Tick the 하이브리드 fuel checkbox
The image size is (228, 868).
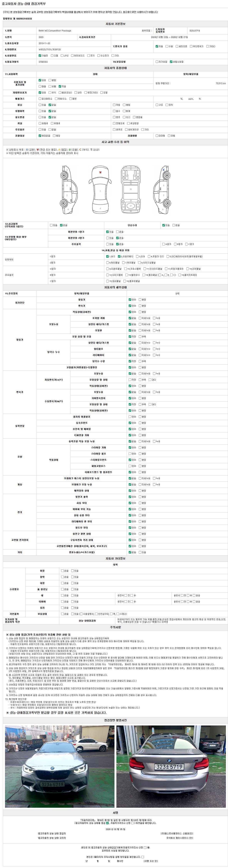tap(72, 56)
